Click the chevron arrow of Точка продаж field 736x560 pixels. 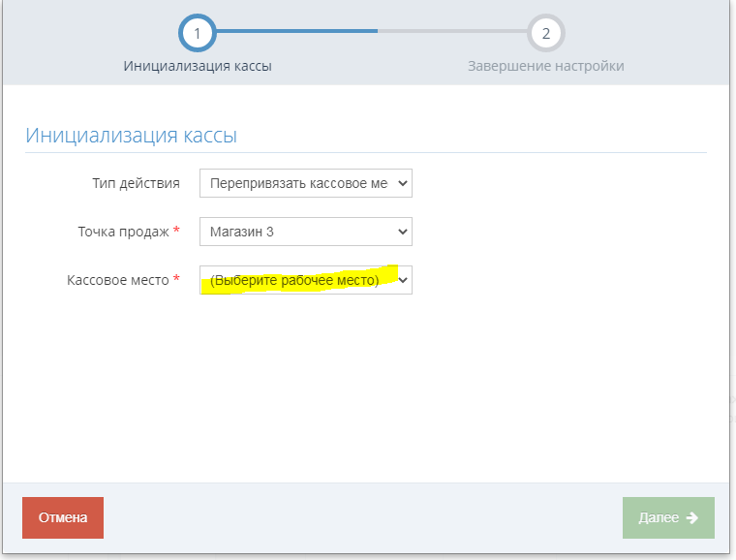(402, 232)
